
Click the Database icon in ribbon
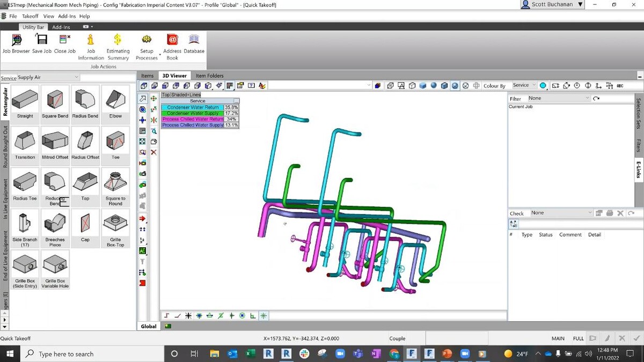click(194, 43)
